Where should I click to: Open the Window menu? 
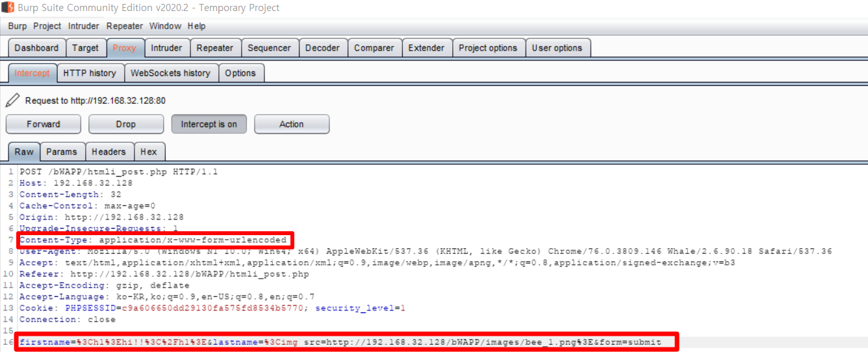(165, 26)
